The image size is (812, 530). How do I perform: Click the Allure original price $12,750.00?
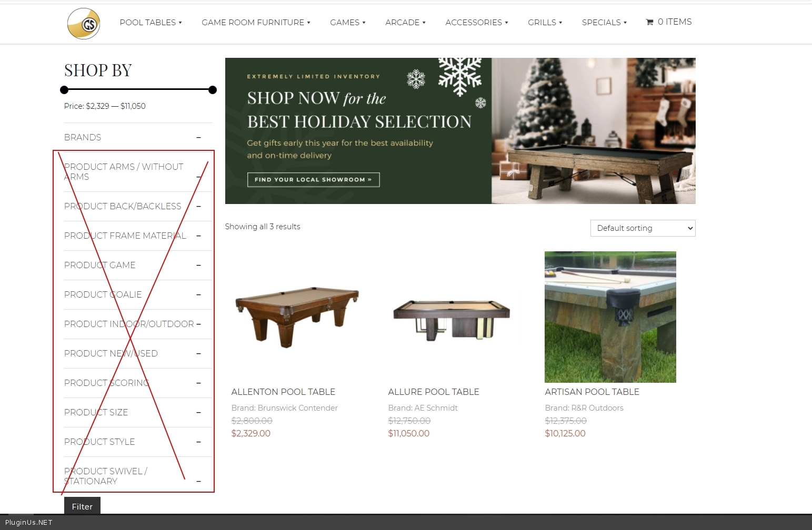coord(409,421)
